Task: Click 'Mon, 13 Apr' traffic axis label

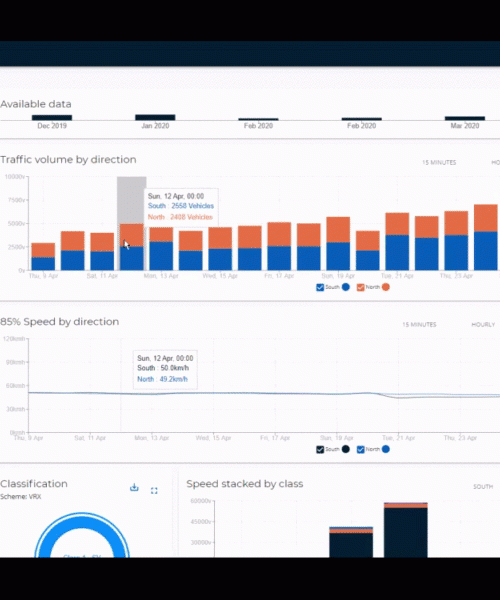Action: click(161, 276)
